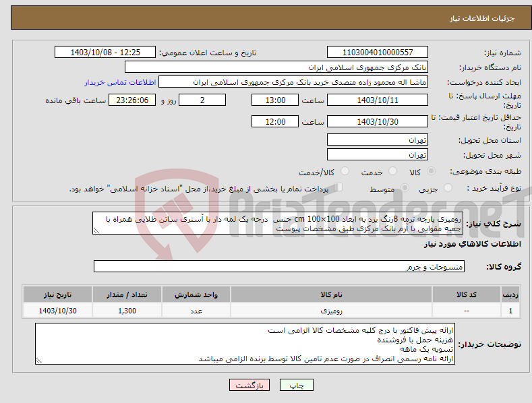
Task: Click the remaining days field showing 2
Action: tap(202, 100)
